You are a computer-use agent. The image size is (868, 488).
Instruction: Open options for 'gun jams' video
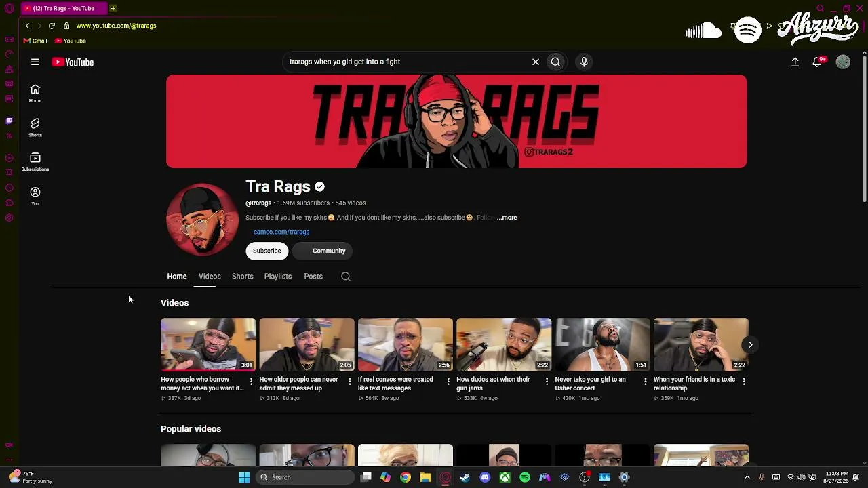[x=547, y=382]
